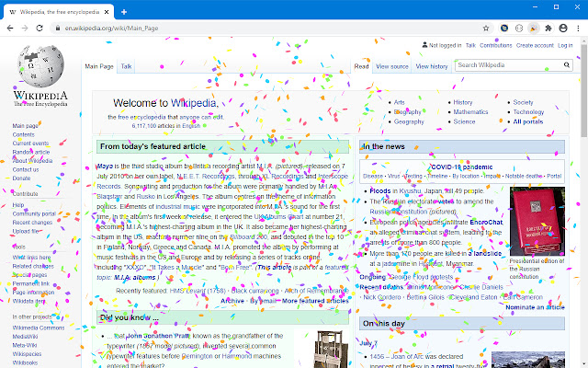Open the Contributions link
The image size is (588, 368).
point(496,45)
